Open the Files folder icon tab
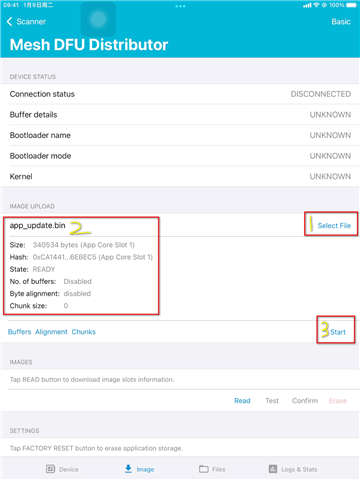 [204, 469]
